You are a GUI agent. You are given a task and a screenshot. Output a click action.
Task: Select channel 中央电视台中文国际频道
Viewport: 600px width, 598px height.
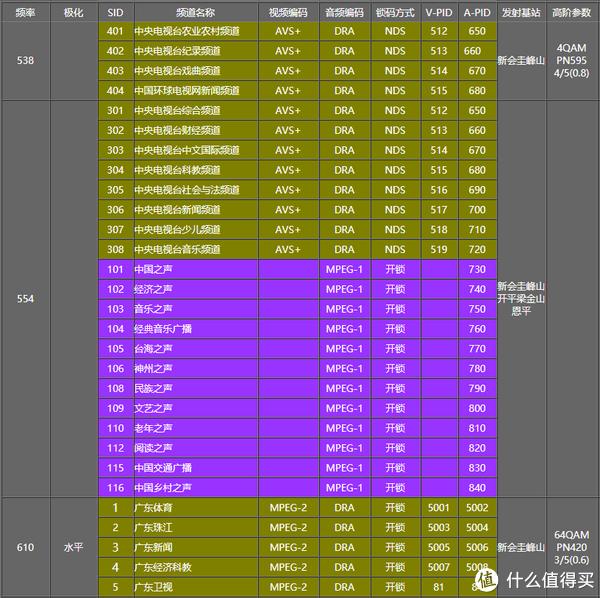point(187,150)
